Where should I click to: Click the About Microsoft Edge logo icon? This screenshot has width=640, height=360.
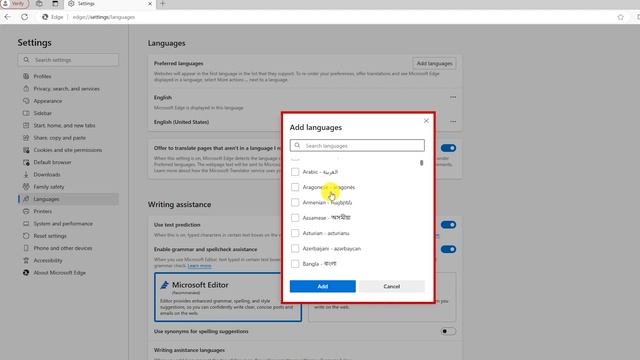tap(26, 272)
